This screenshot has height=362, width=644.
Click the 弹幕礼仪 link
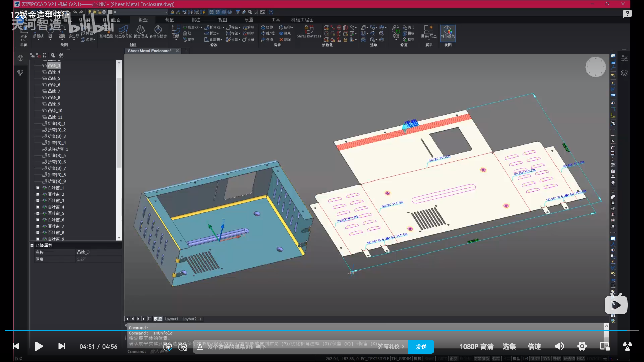(x=391, y=347)
